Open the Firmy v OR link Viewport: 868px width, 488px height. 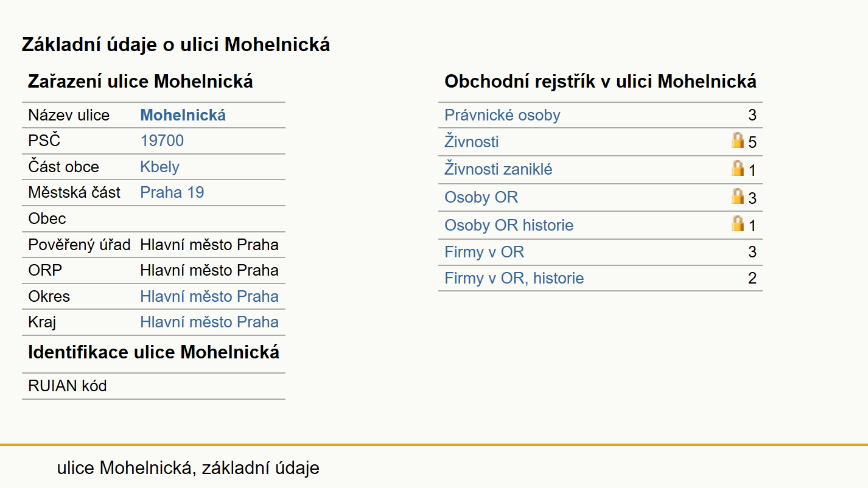[x=484, y=252]
